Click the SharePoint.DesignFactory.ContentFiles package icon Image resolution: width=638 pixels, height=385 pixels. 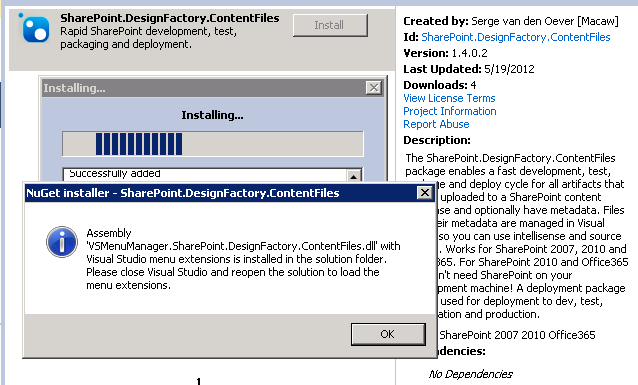click(x=34, y=28)
